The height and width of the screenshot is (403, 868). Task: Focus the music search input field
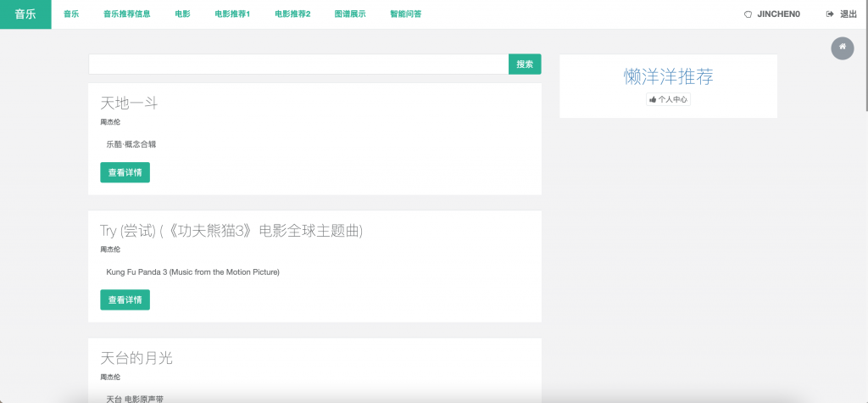pos(298,64)
